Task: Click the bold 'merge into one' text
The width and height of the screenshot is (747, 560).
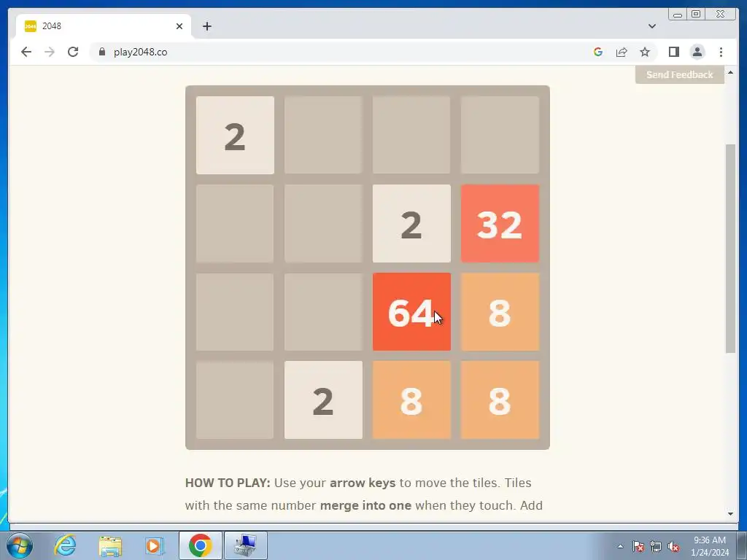Action: pyautogui.click(x=365, y=505)
